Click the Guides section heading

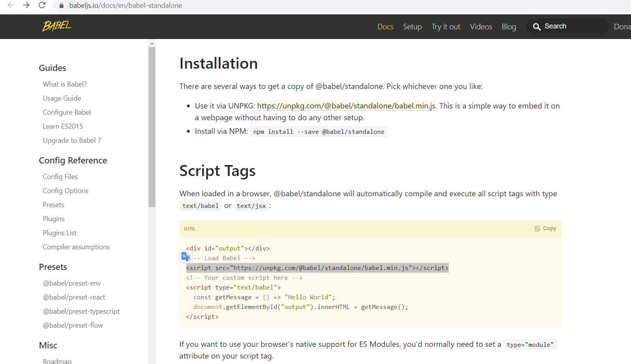[x=53, y=68]
